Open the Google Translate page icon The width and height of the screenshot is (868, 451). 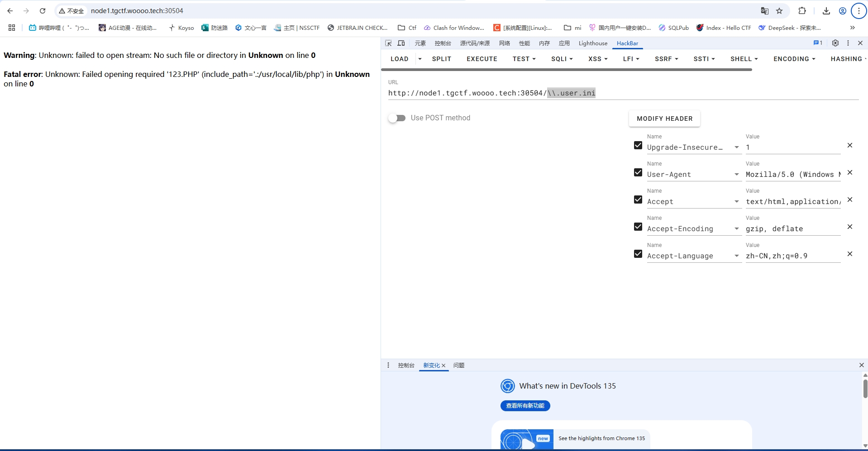(x=765, y=11)
